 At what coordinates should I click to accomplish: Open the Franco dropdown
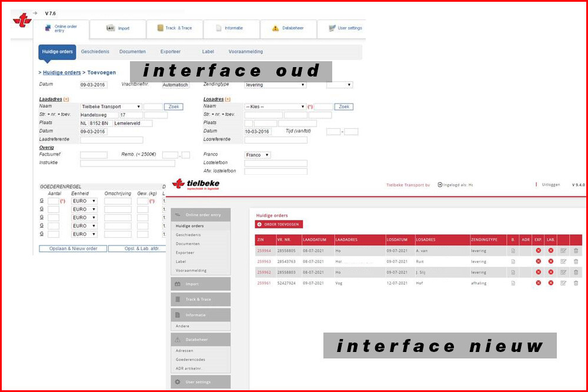coord(258,155)
